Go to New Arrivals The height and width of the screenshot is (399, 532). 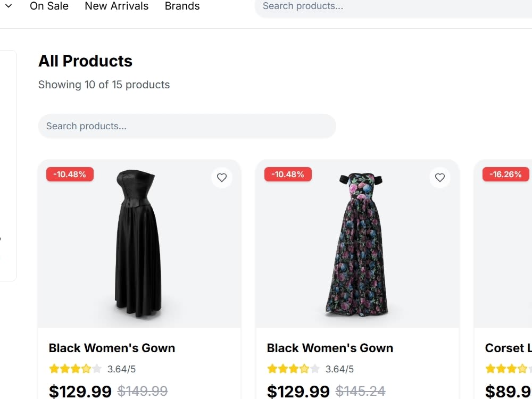117,6
